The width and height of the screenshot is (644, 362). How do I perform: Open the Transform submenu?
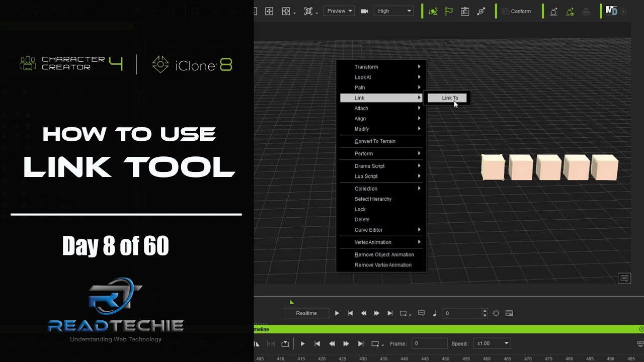381,67
